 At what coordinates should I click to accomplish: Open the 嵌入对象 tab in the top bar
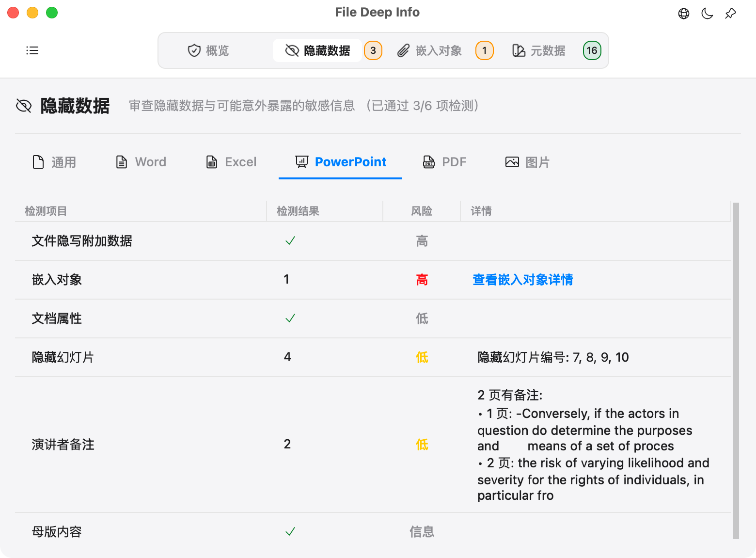coord(429,50)
